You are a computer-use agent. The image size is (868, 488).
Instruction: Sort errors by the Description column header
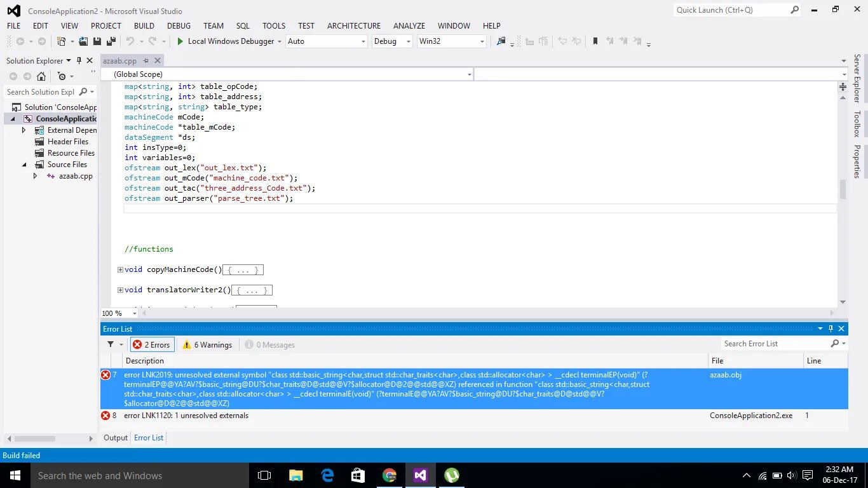pyautogui.click(x=416, y=361)
